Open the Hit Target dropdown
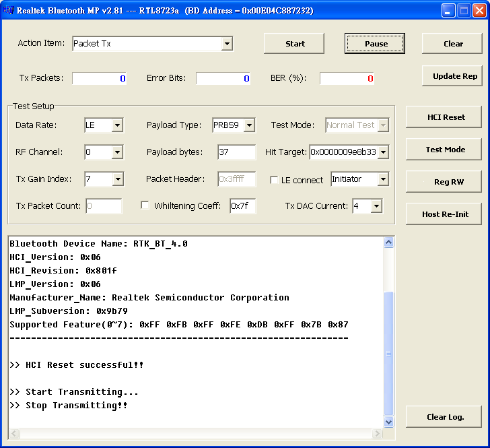 coord(383,152)
